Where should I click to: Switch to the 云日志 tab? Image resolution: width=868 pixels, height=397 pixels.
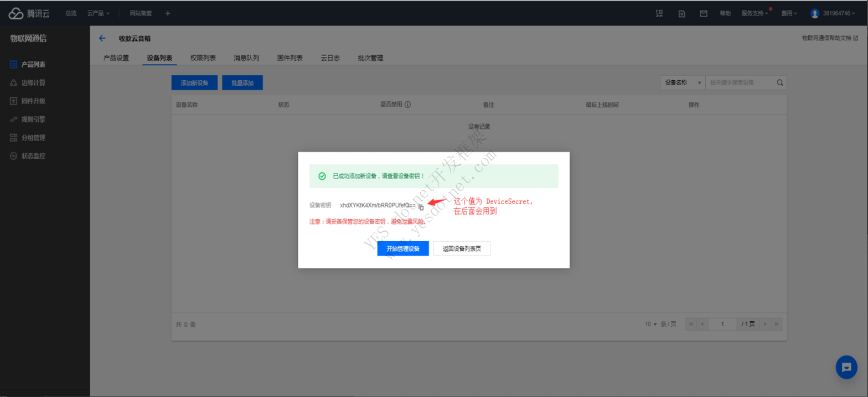(x=330, y=58)
